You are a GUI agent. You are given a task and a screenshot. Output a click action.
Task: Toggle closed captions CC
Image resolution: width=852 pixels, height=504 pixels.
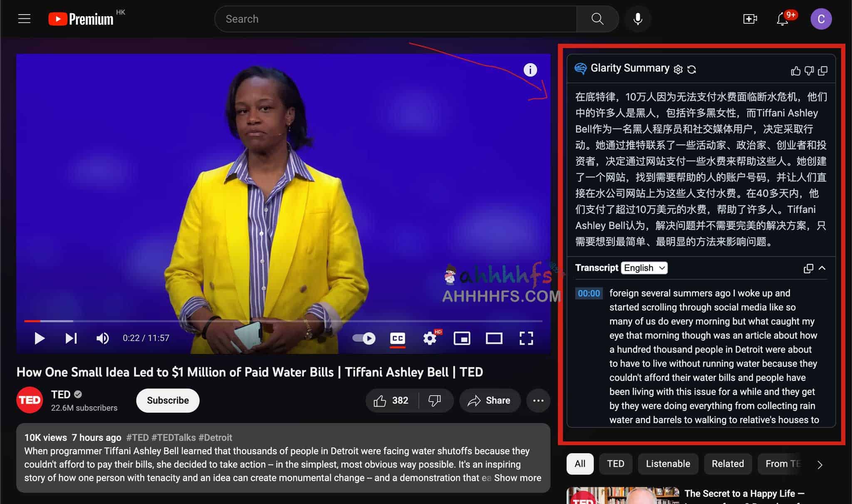[x=397, y=338]
